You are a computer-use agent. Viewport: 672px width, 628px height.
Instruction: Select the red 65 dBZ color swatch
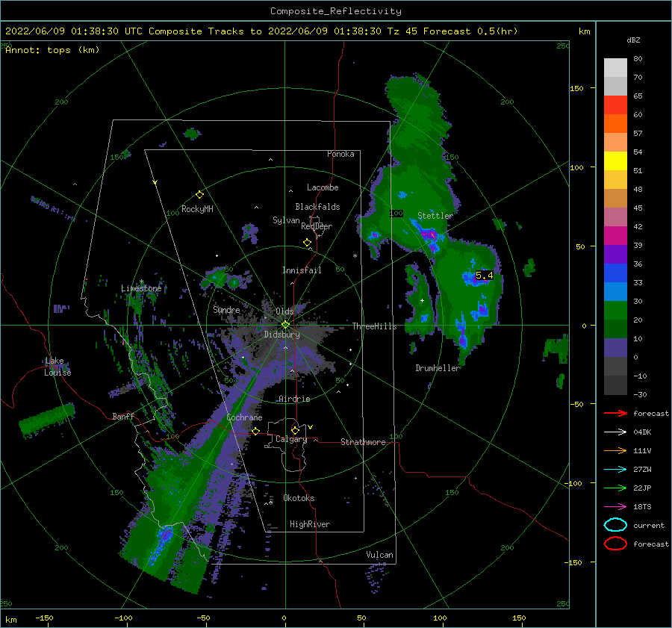click(615, 105)
